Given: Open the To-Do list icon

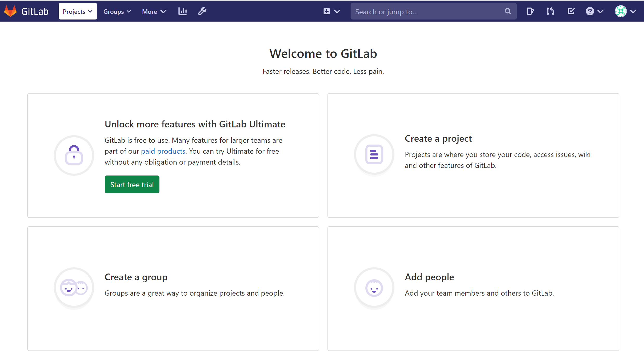Looking at the screenshot, I should (x=571, y=11).
